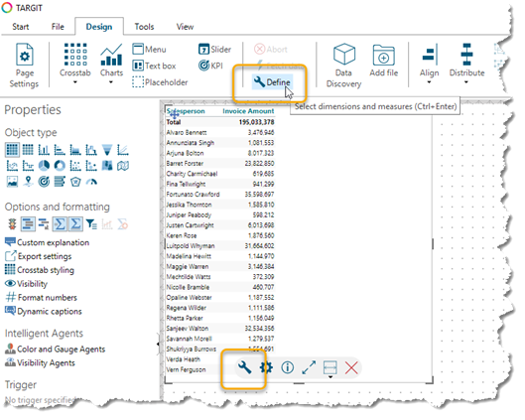Viewport: 525px width, 420px height.
Task: Open Page Settings in the ribbon
Action: 24,66
